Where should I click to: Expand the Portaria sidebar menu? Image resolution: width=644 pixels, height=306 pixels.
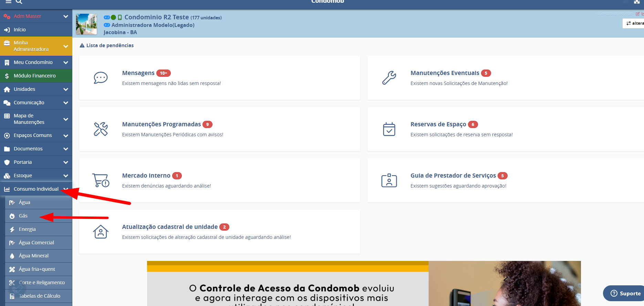(x=36, y=162)
